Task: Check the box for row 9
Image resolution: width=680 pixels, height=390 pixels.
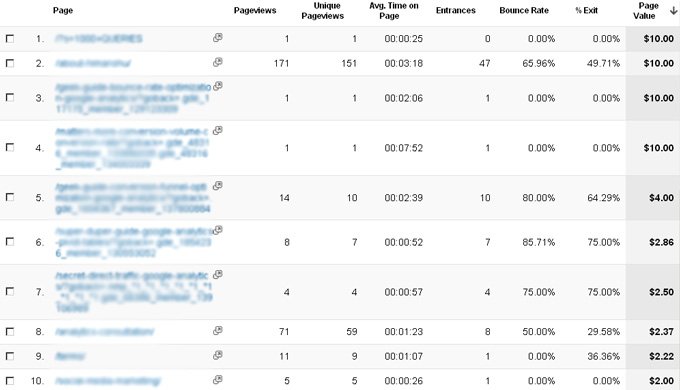Action: click(10, 356)
